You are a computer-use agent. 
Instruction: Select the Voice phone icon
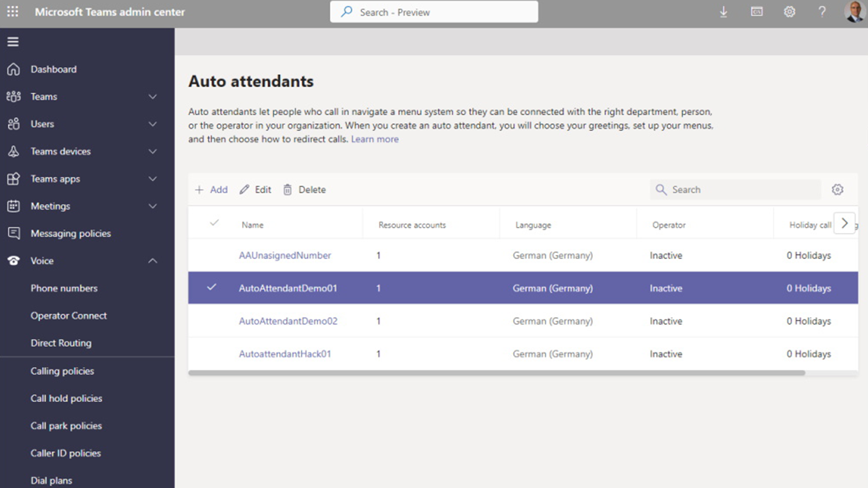click(14, 261)
